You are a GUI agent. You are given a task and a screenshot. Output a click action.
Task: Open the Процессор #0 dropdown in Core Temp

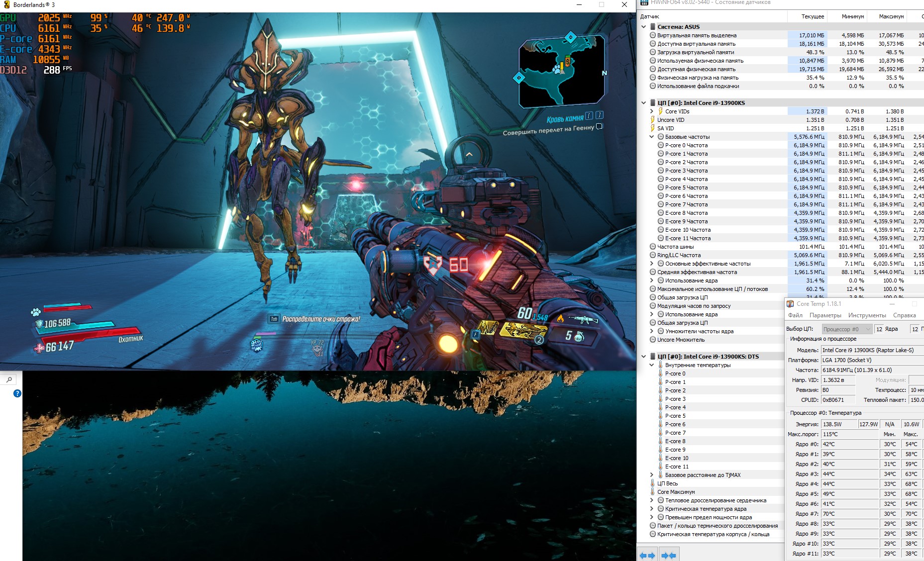847,329
